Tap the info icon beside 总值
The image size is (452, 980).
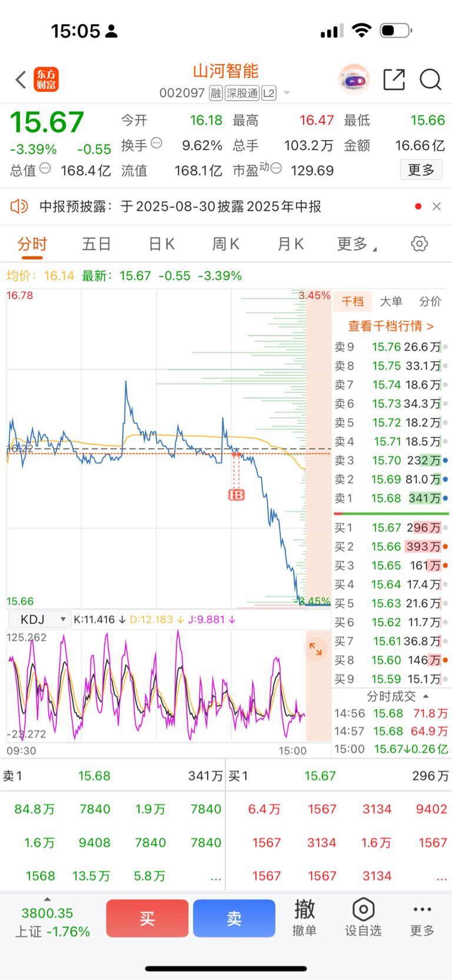[x=45, y=168]
